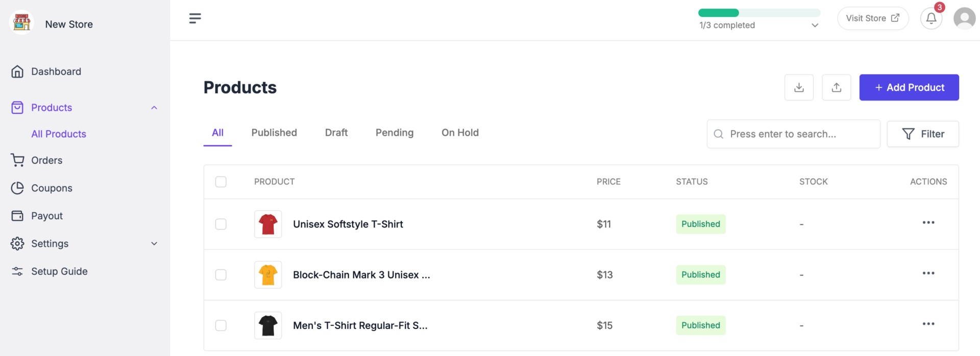Viewport: 980px width, 356px height.
Task: Click the 1/3 completed progress bar
Action: (x=759, y=12)
